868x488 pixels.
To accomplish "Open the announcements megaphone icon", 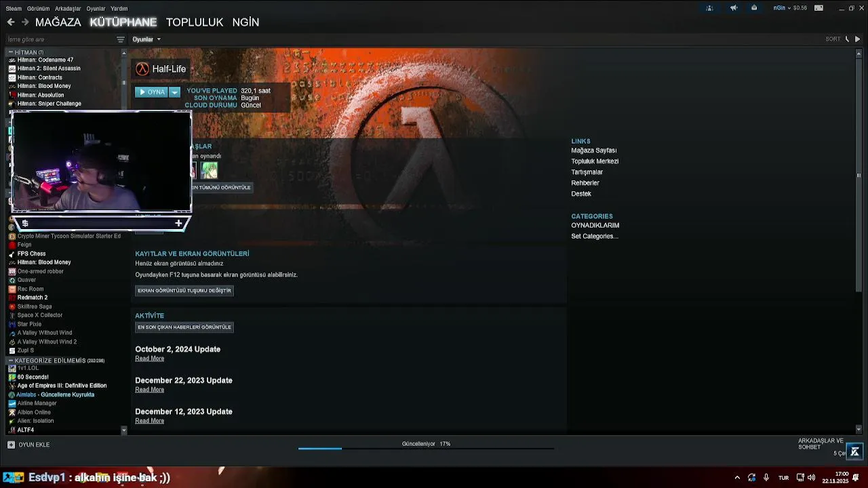I will (734, 8).
